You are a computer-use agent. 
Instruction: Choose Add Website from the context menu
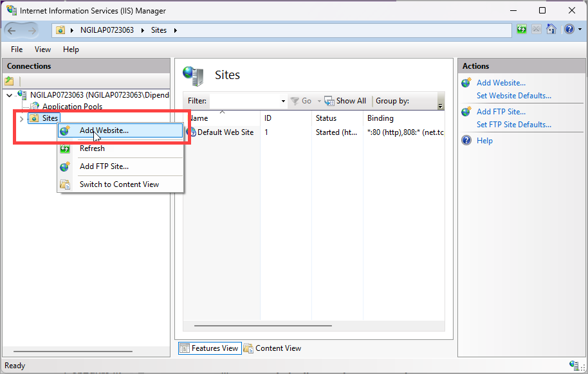pyautogui.click(x=120, y=130)
